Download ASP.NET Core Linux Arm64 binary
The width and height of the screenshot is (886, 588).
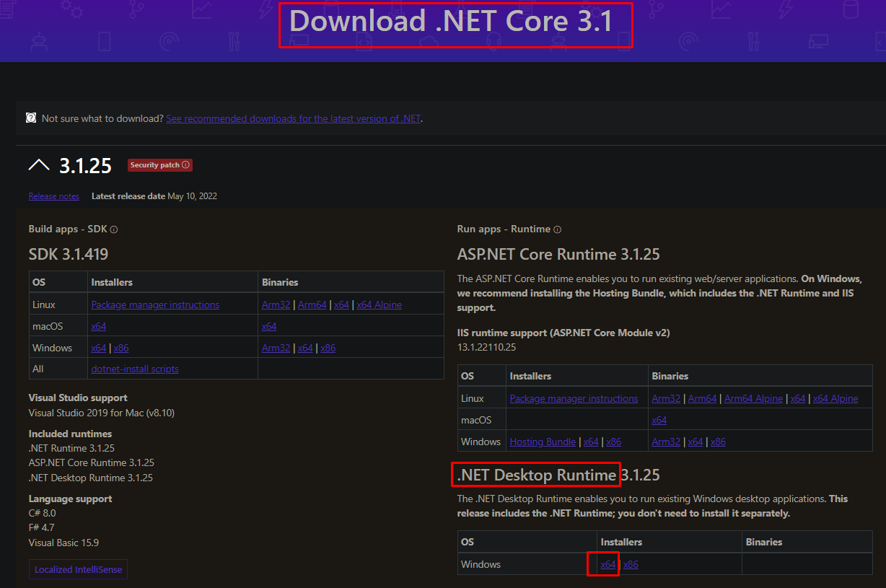coord(702,398)
